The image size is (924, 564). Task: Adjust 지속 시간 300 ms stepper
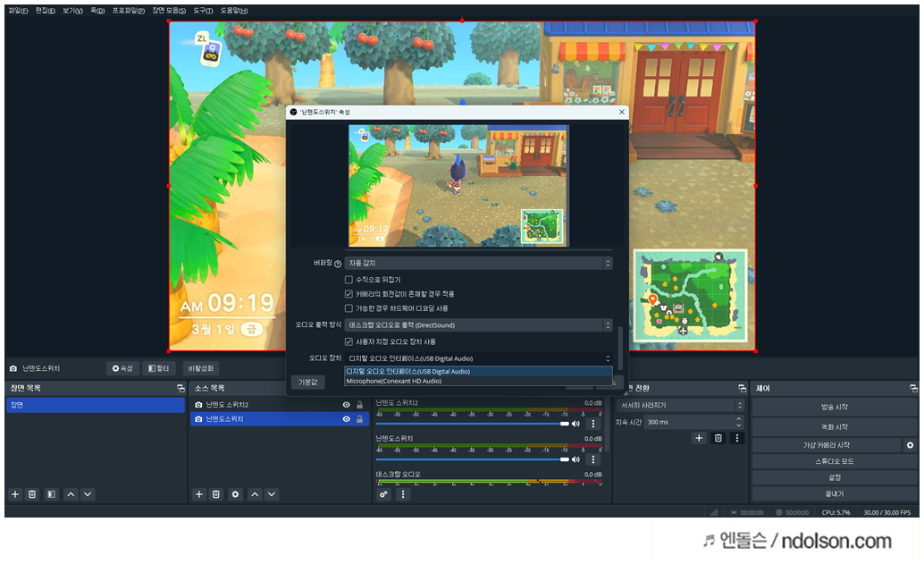pos(738,422)
